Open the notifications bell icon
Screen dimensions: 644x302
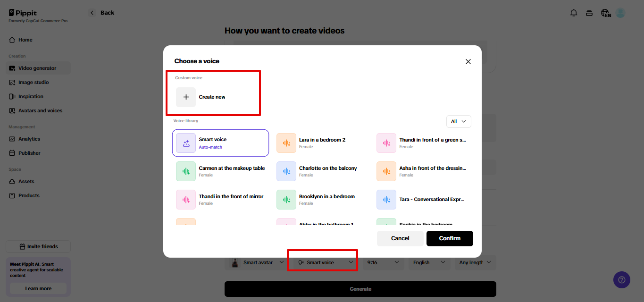click(x=574, y=13)
